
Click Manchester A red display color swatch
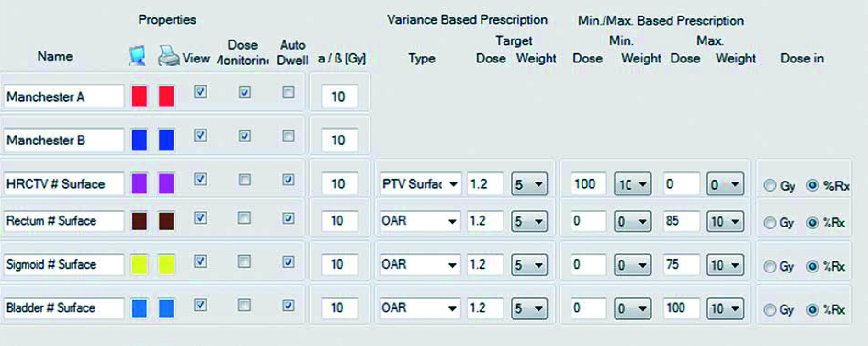point(139,96)
